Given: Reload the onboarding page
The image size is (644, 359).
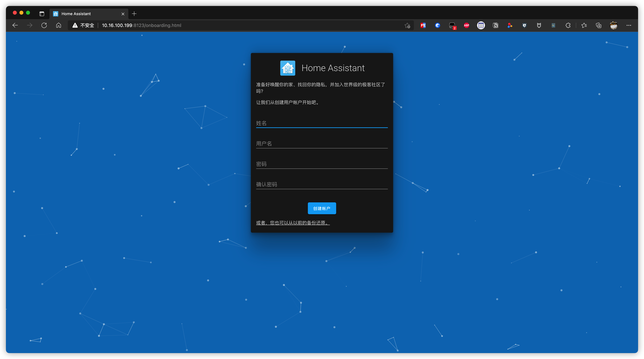Looking at the screenshot, I should (x=44, y=25).
